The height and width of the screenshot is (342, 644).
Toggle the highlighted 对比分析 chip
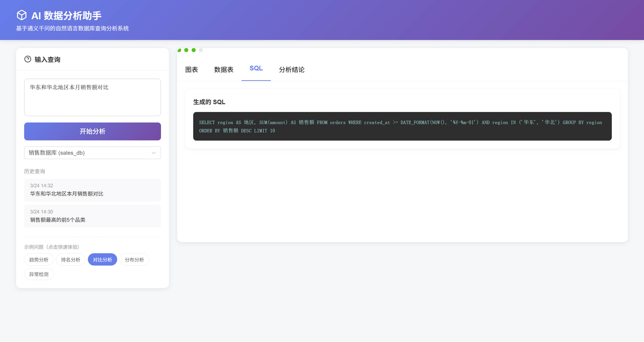[x=102, y=260]
